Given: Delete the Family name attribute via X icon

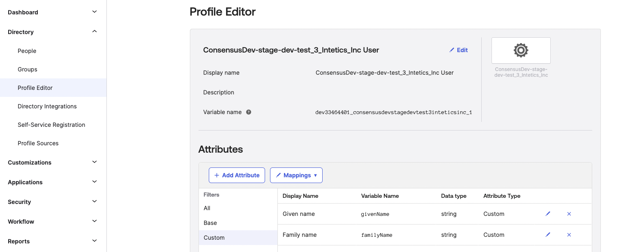Looking at the screenshot, I should [x=569, y=234].
